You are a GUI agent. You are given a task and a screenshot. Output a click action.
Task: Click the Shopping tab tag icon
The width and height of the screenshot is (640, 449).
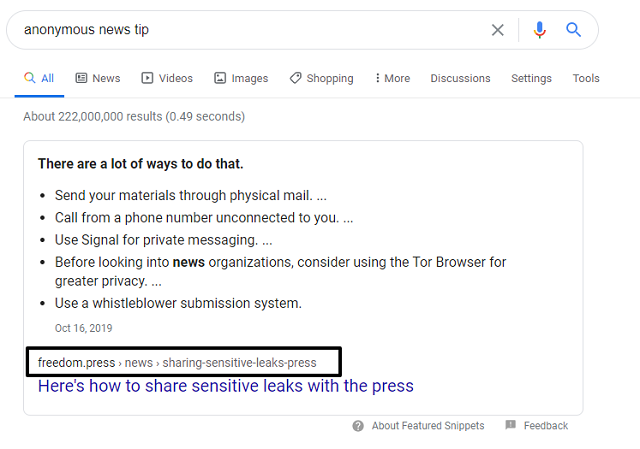pos(295,78)
